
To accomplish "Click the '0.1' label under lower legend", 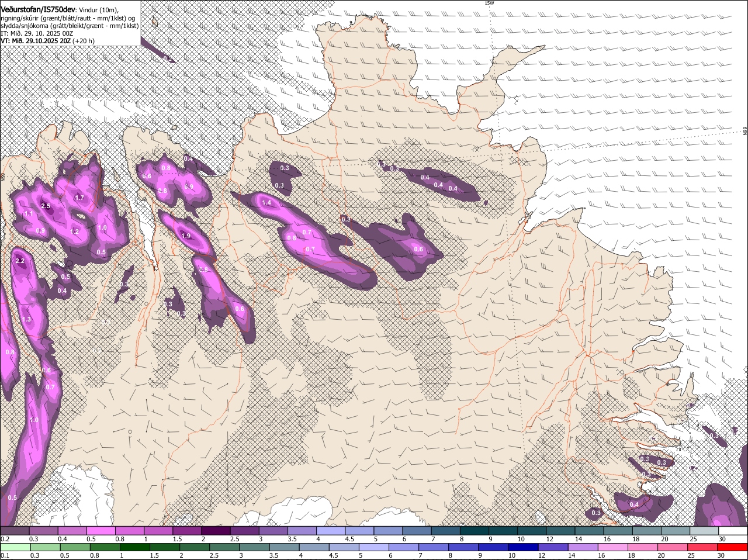I will tap(5, 555).
